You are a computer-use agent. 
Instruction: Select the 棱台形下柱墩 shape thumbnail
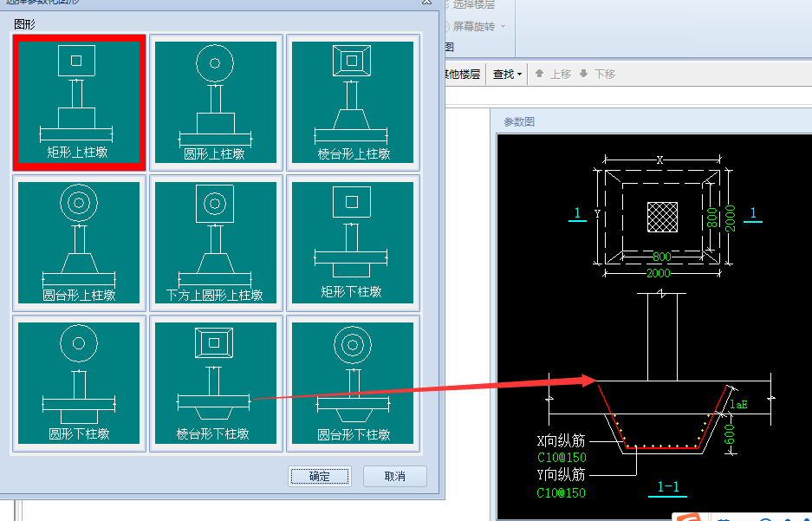pyautogui.click(x=215, y=382)
